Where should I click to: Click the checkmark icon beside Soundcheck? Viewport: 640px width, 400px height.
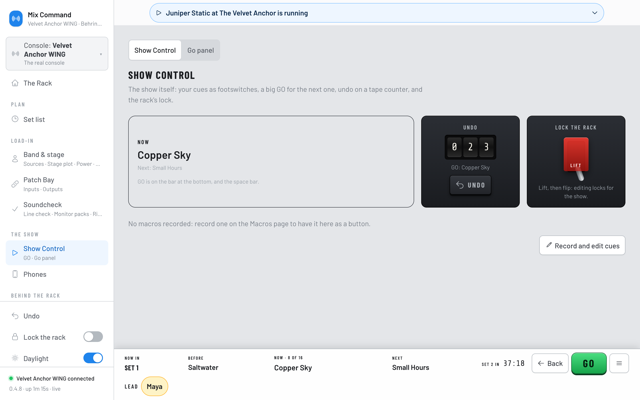(x=15, y=209)
